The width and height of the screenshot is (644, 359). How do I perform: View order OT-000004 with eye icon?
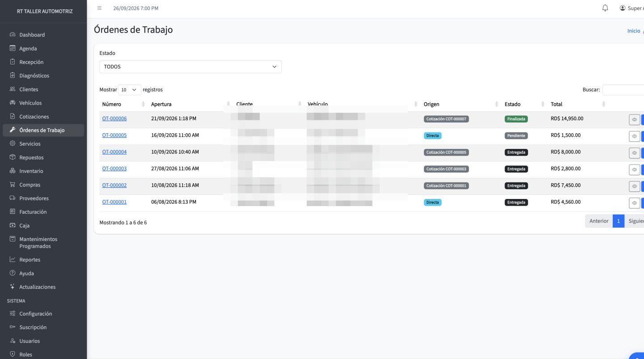[634, 153]
